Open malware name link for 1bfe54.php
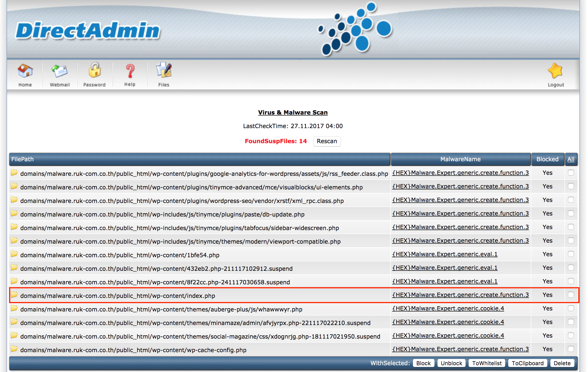Viewport: 588px width, 372px height. click(445, 254)
